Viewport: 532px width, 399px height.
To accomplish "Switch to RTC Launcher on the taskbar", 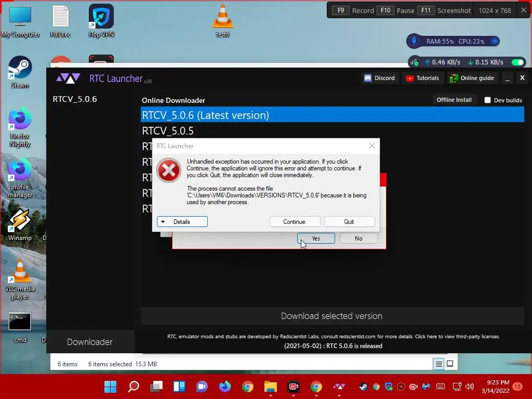I will pos(339,387).
